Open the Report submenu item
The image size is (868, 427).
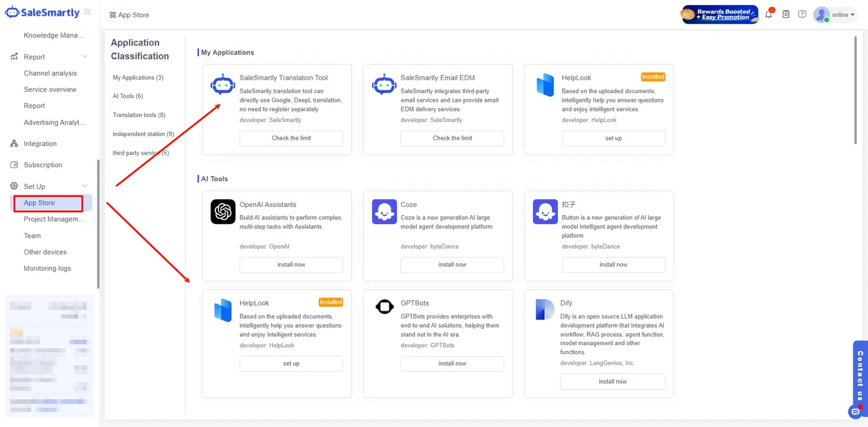[34, 106]
